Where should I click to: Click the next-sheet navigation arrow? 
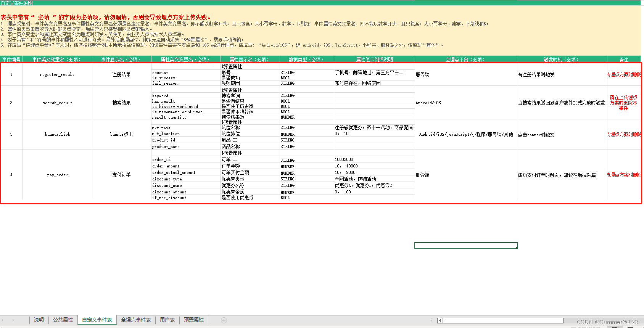click(x=13, y=320)
